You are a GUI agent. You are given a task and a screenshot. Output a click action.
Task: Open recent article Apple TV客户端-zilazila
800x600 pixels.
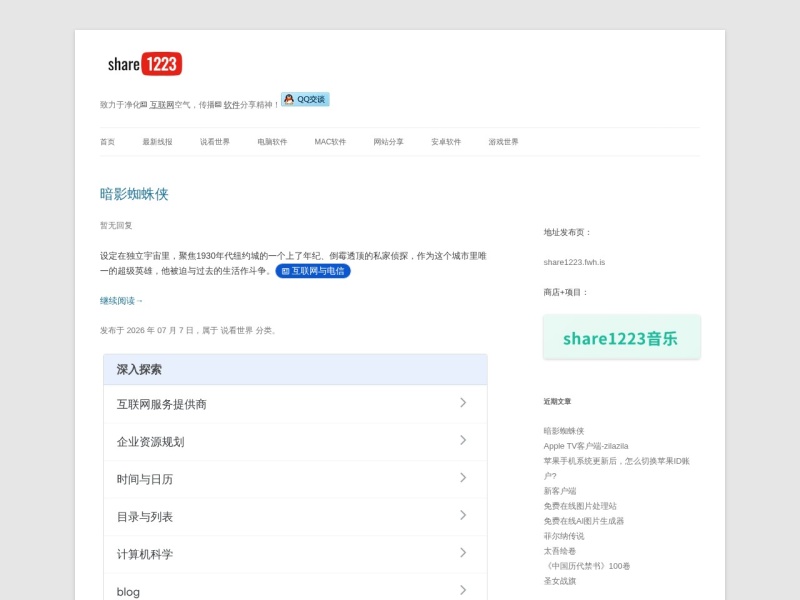pos(586,446)
